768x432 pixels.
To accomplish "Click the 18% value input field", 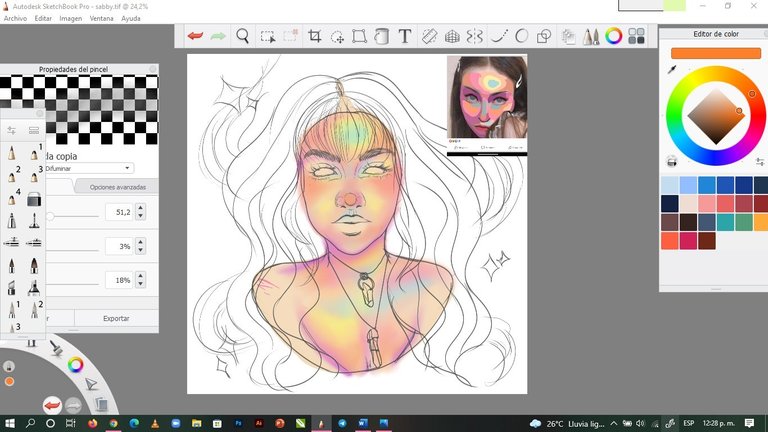I will pyautogui.click(x=119, y=280).
